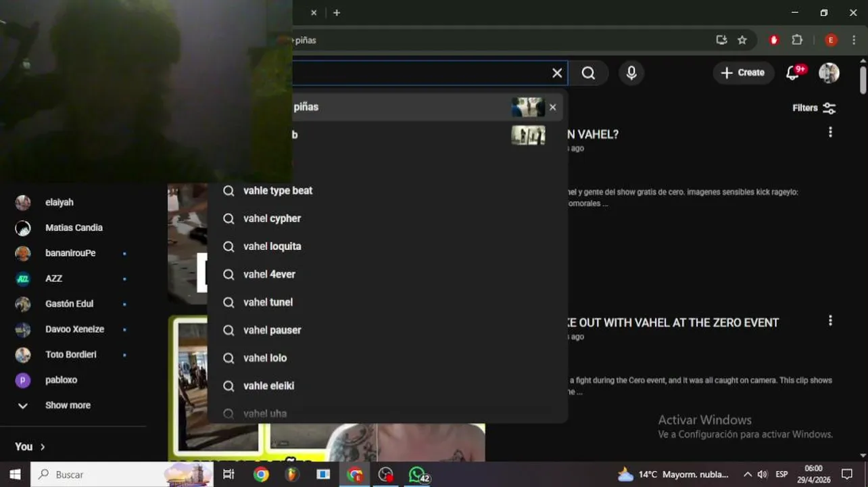868x487 pixels.
Task: Show hidden system tray icons
Action: coord(747,474)
